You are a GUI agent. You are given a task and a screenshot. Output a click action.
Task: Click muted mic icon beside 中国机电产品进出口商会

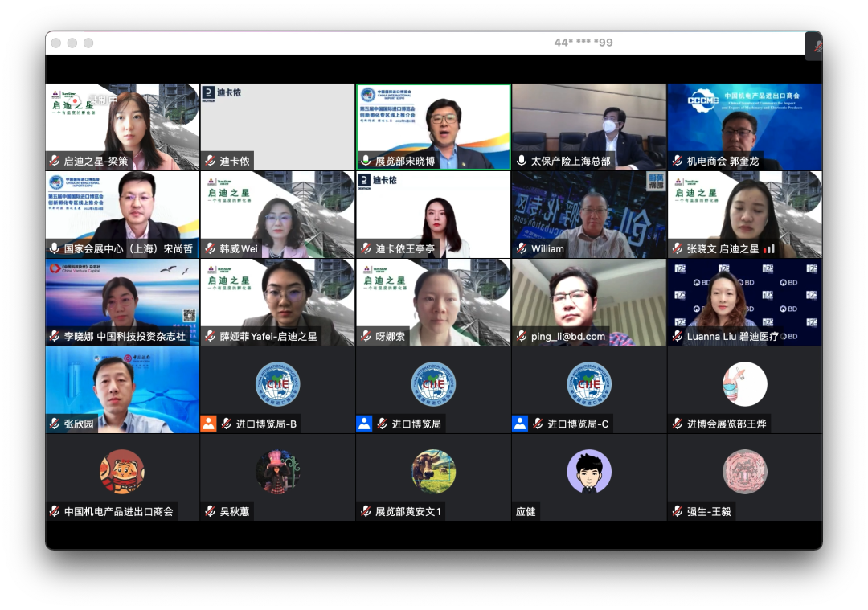tap(55, 511)
